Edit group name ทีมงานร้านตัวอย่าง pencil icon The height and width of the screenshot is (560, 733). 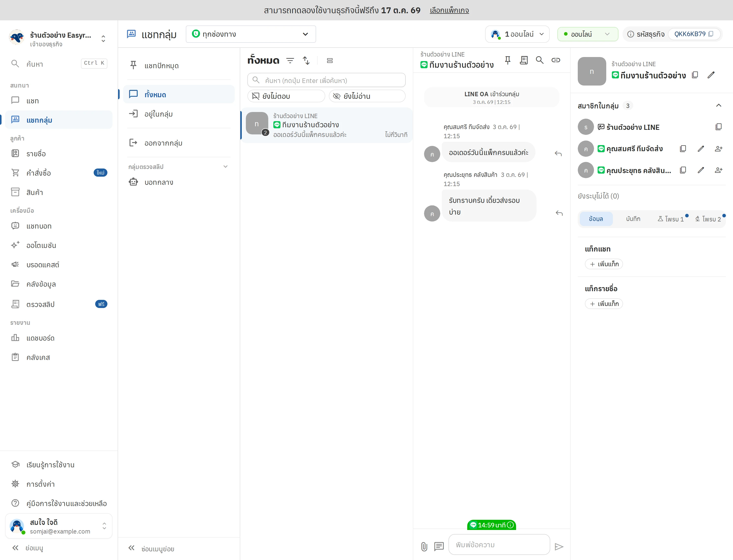(711, 75)
